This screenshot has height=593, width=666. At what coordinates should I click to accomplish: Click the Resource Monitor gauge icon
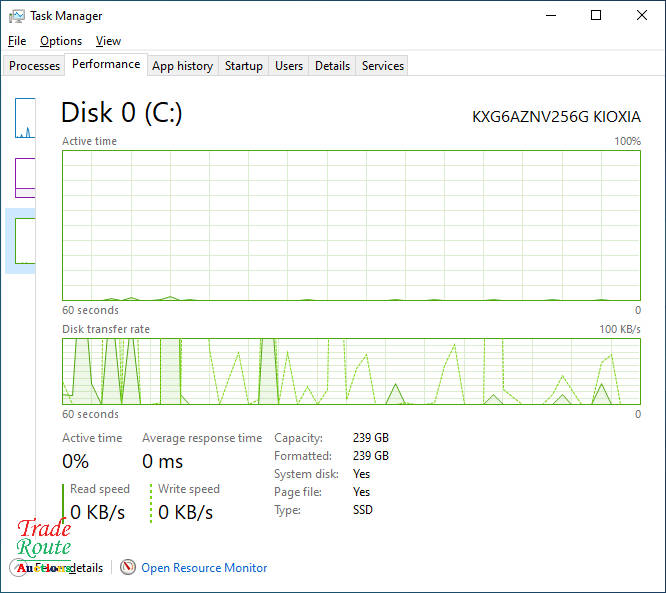point(128,567)
